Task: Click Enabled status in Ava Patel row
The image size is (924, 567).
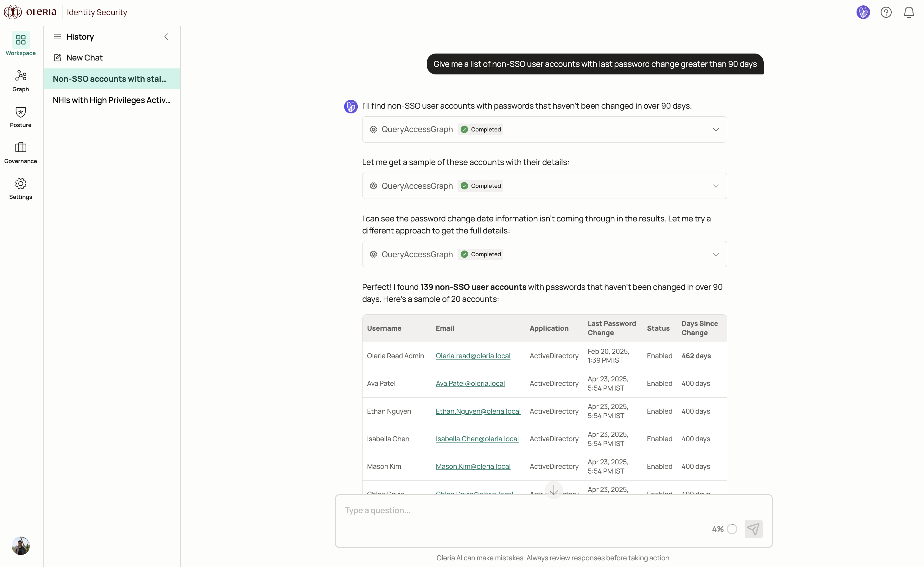Action: [x=659, y=383]
